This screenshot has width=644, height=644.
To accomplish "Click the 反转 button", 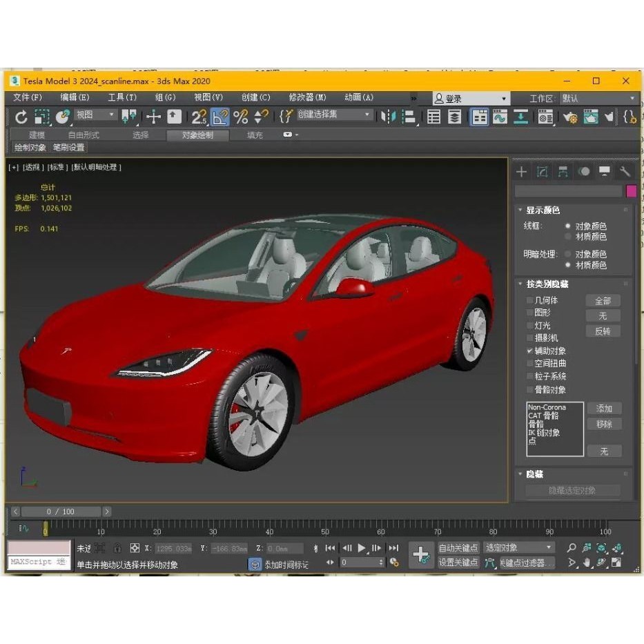I will [x=603, y=331].
